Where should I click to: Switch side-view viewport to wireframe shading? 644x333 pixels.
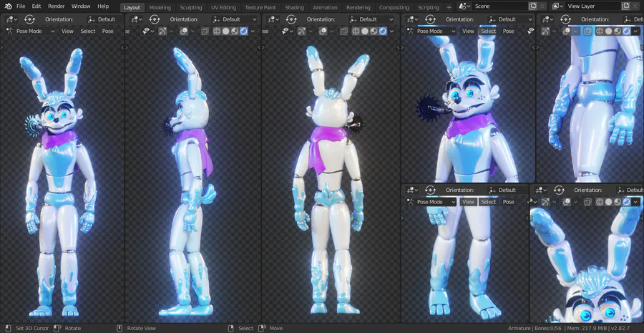coord(217,32)
